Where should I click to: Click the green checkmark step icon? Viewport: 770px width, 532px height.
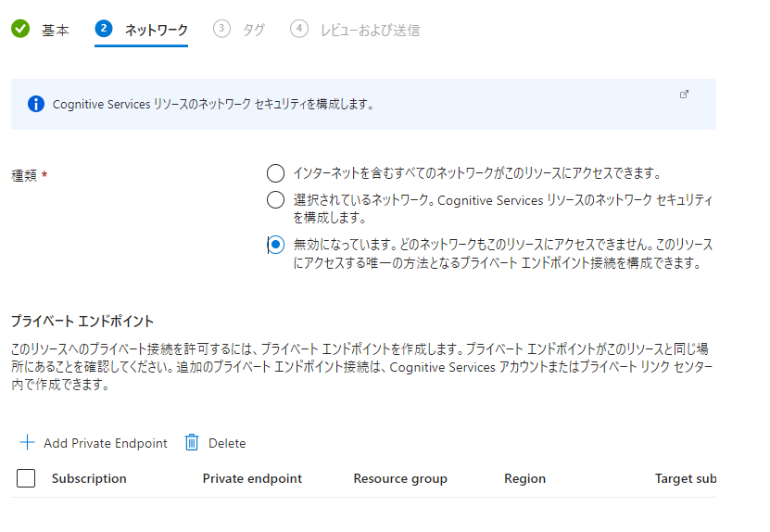point(20,30)
